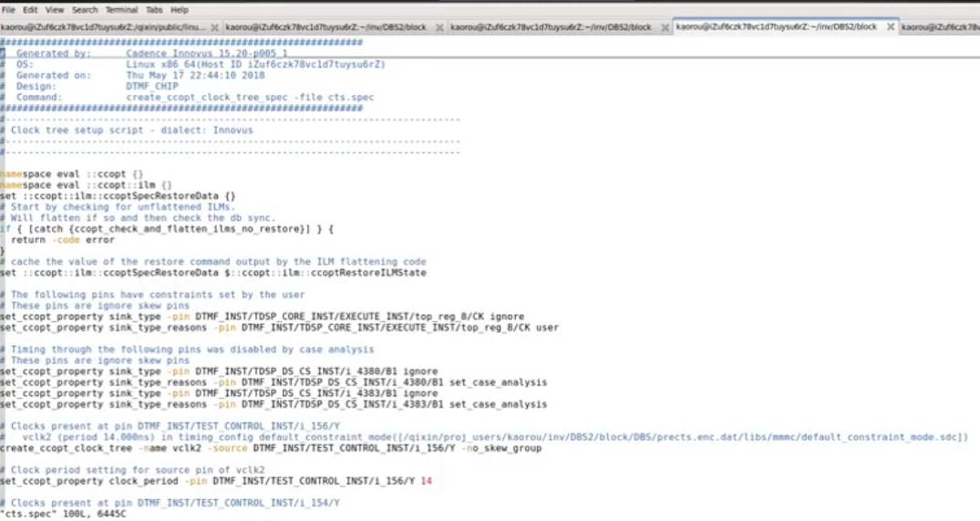Click the 'create_ccopt_clock_tree -name vclk2' line

click(x=271, y=448)
